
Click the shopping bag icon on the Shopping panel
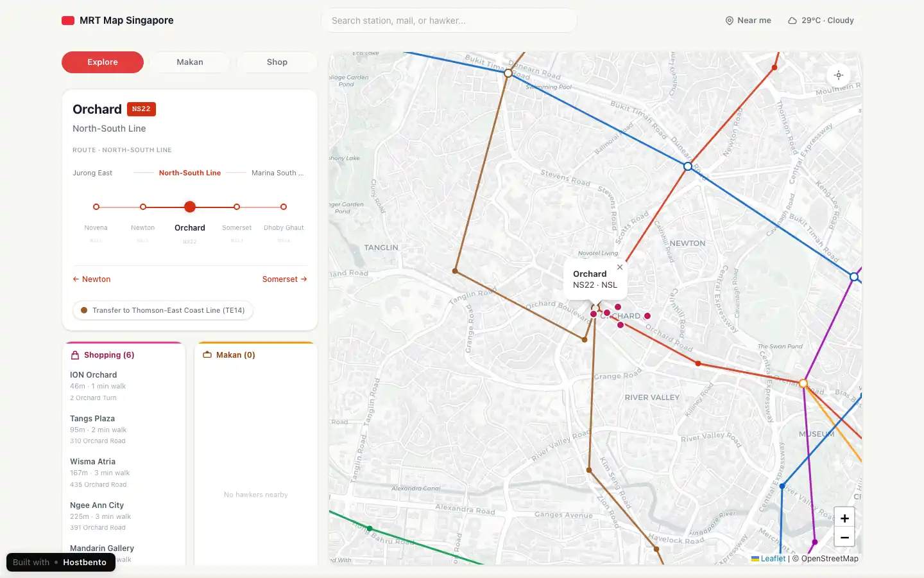pyautogui.click(x=75, y=355)
